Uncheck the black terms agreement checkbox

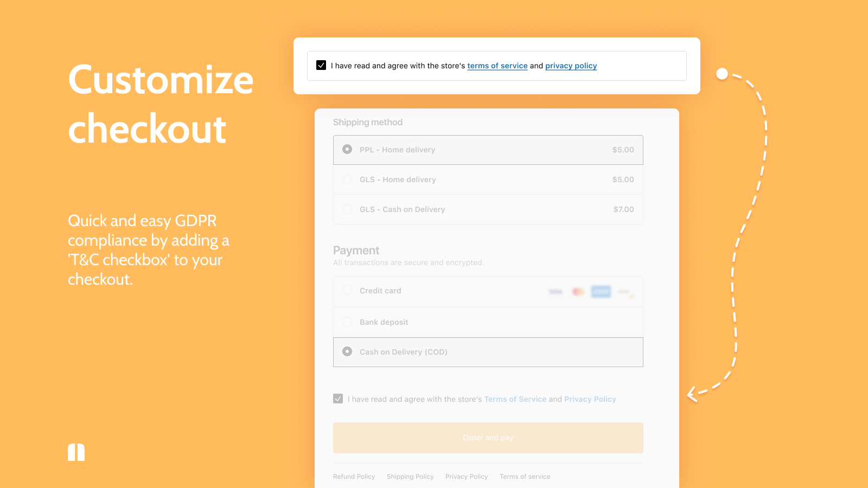pyautogui.click(x=321, y=66)
